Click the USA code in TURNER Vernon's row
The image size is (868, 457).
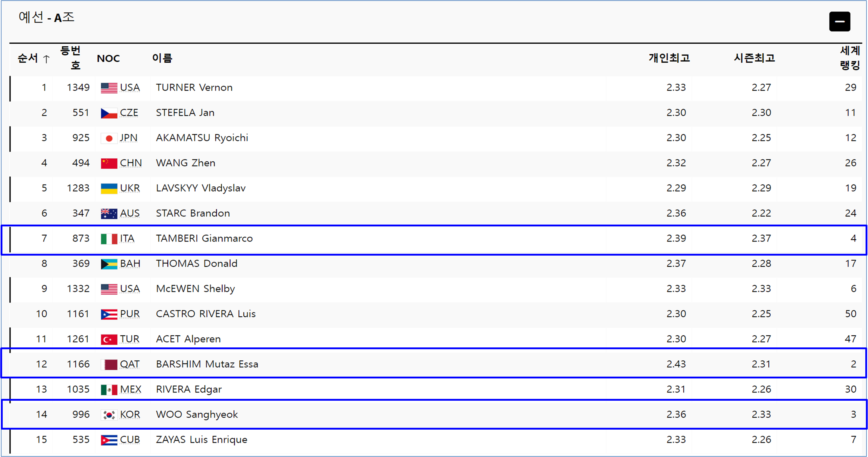point(130,88)
